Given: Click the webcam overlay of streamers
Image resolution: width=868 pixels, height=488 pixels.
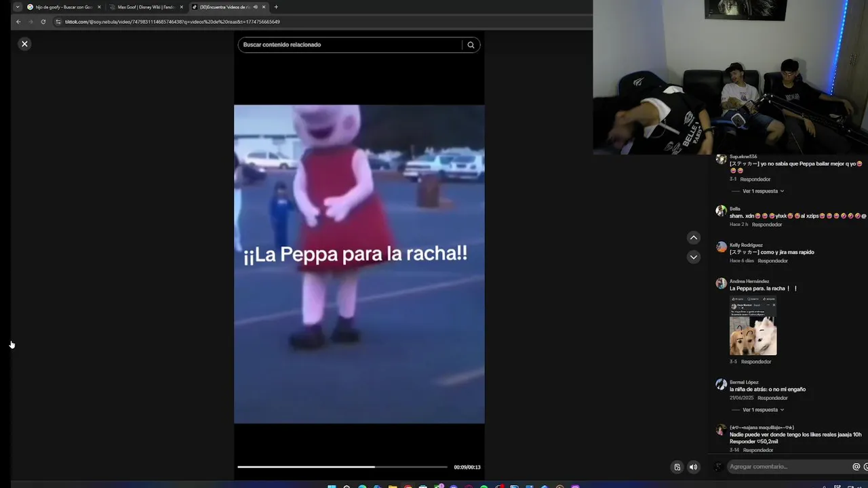Looking at the screenshot, I should pyautogui.click(x=730, y=77).
